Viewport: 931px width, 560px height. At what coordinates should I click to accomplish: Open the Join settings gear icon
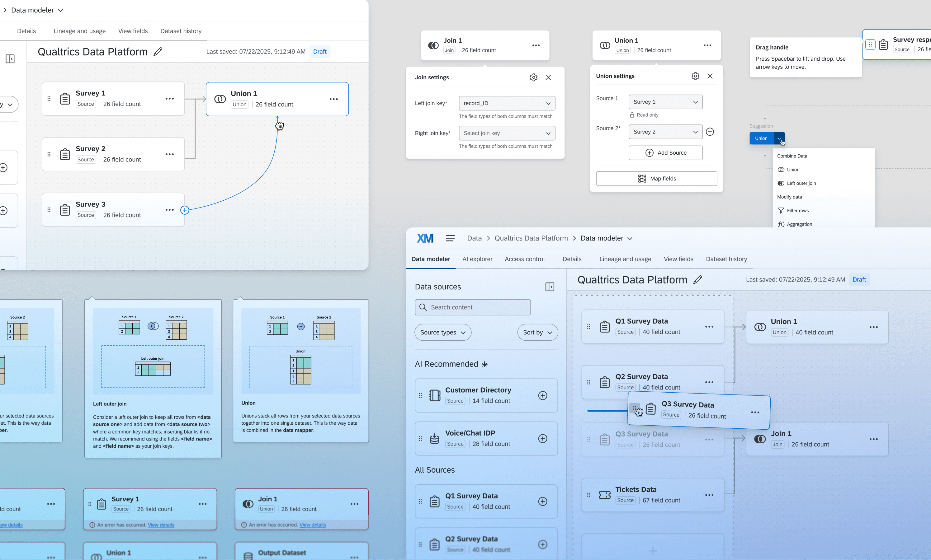(533, 77)
